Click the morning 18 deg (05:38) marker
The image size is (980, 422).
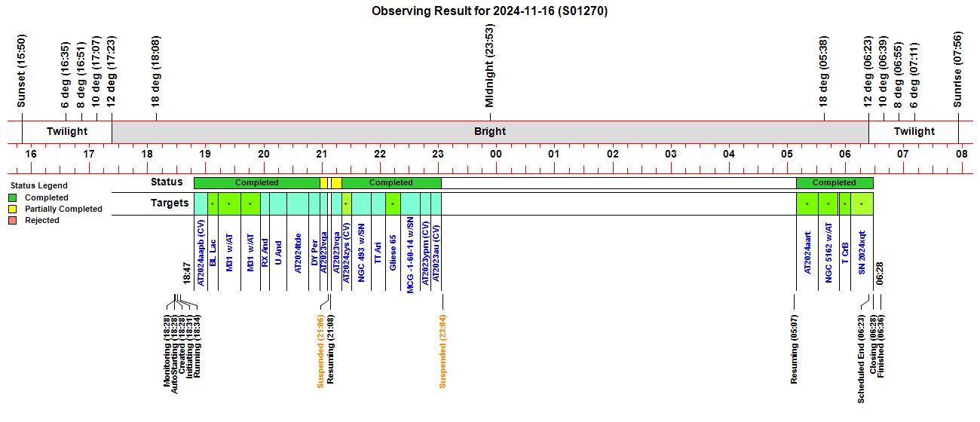click(823, 72)
